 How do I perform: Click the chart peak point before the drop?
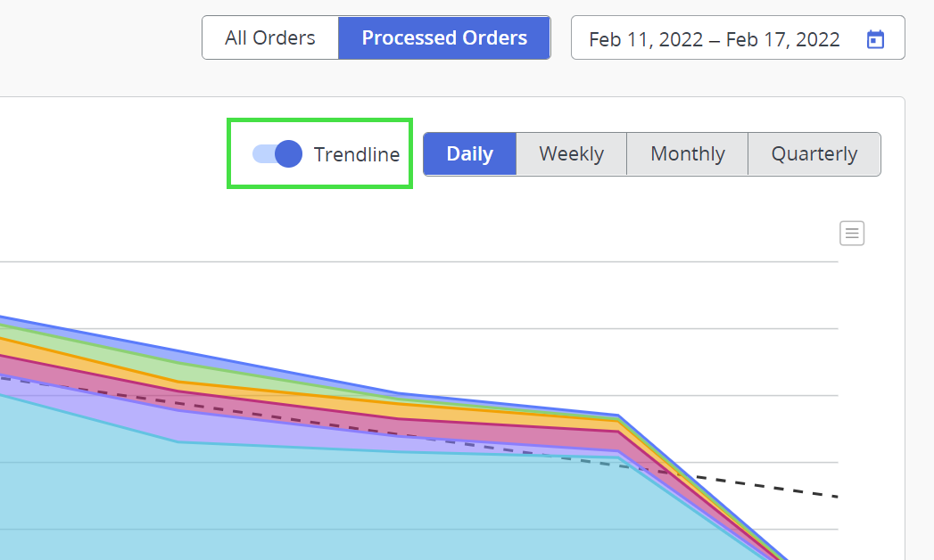[x=618, y=416]
